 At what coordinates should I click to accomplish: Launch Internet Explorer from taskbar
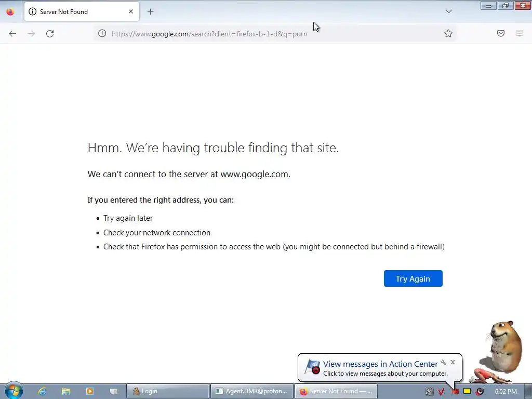(x=42, y=391)
